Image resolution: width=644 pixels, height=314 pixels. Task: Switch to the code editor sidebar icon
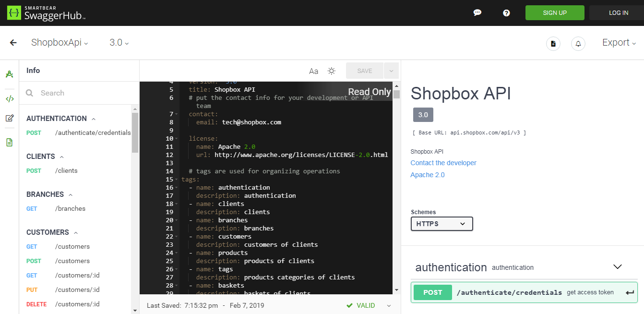point(9,99)
